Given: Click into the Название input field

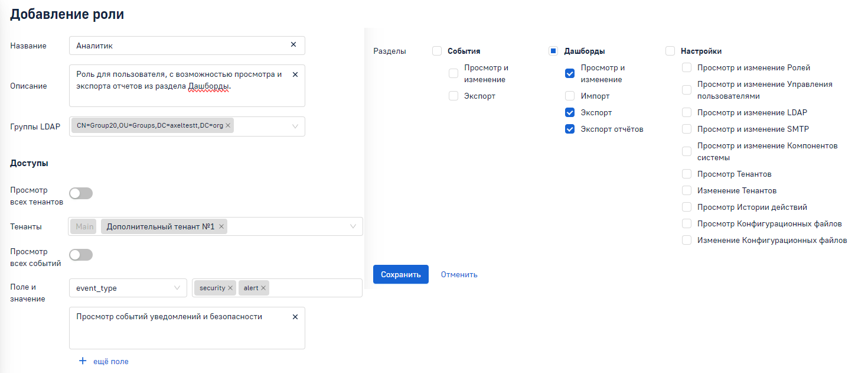Looking at the screenshot, I should (177, 45).
